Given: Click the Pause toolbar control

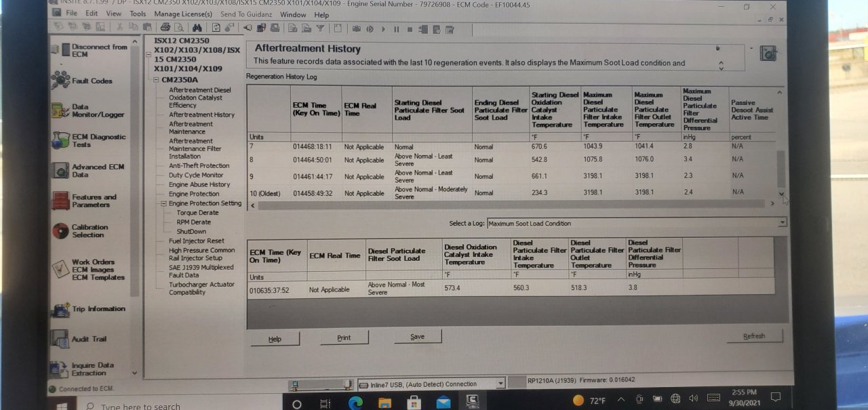Looking at the screenshot, I should pyautogui.click(x=397, y=29).
